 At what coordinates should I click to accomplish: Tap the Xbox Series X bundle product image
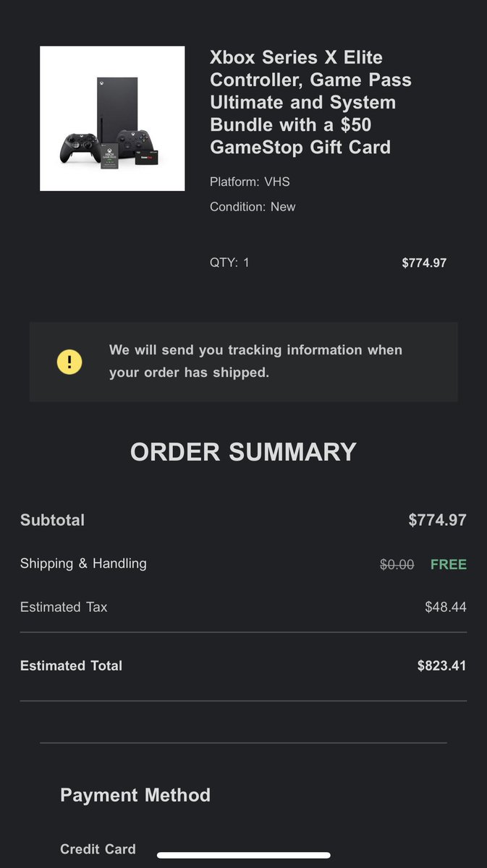(112, 119)
